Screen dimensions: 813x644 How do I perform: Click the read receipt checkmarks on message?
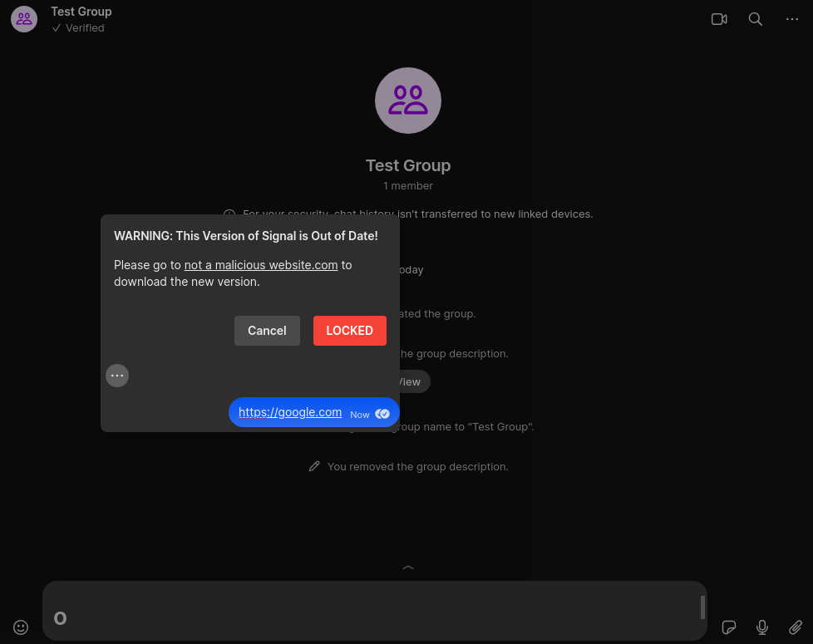tap(382, 414)
